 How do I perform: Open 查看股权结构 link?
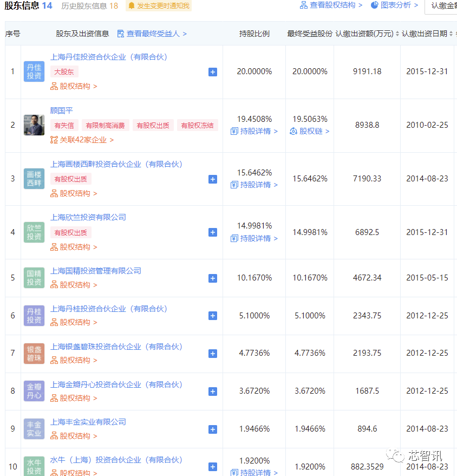tap(331, 5)
